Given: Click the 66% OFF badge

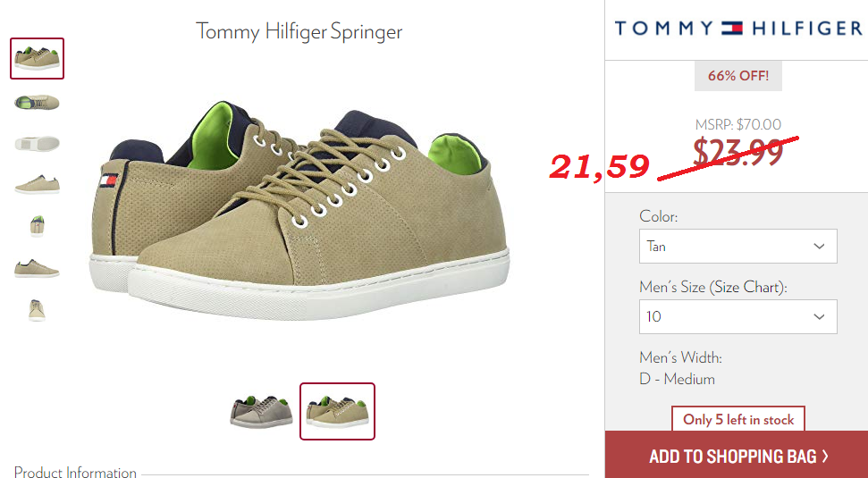Looking at the screenshot, I should click(x=737, y=76).
